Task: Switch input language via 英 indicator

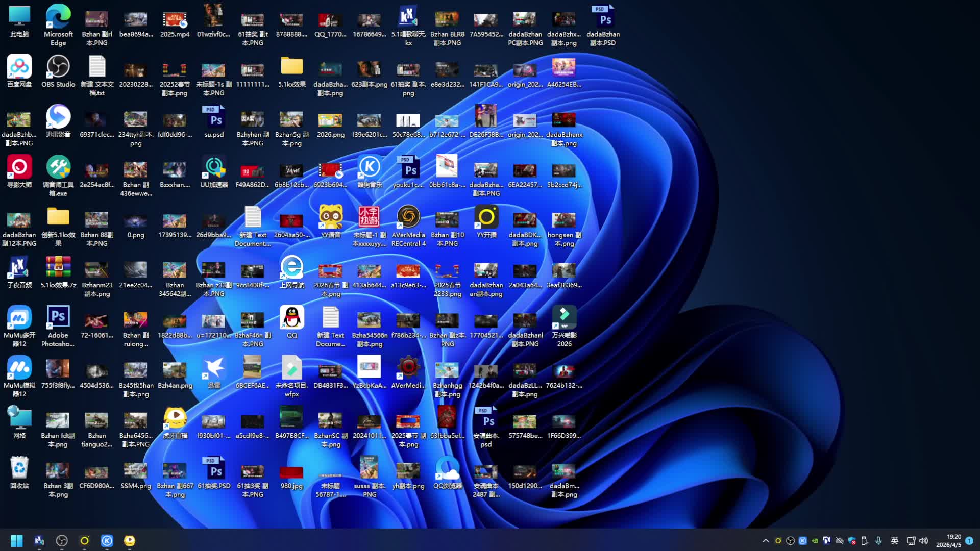Action: click(x=894, y=541)
